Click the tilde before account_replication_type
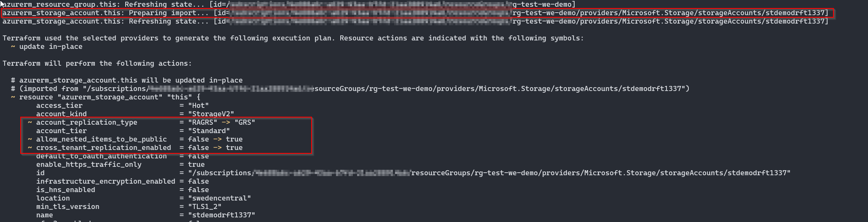Screen dimensions: 868x222 point(30,123)
